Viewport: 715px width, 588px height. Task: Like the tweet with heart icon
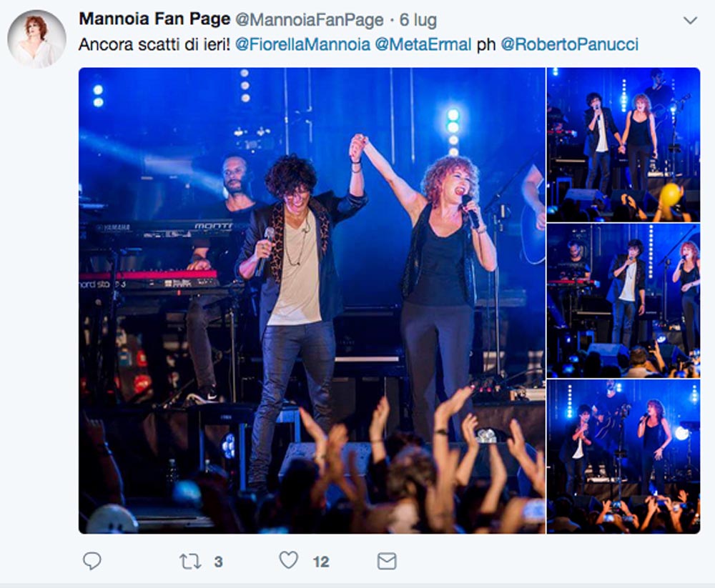click(289, 560)
